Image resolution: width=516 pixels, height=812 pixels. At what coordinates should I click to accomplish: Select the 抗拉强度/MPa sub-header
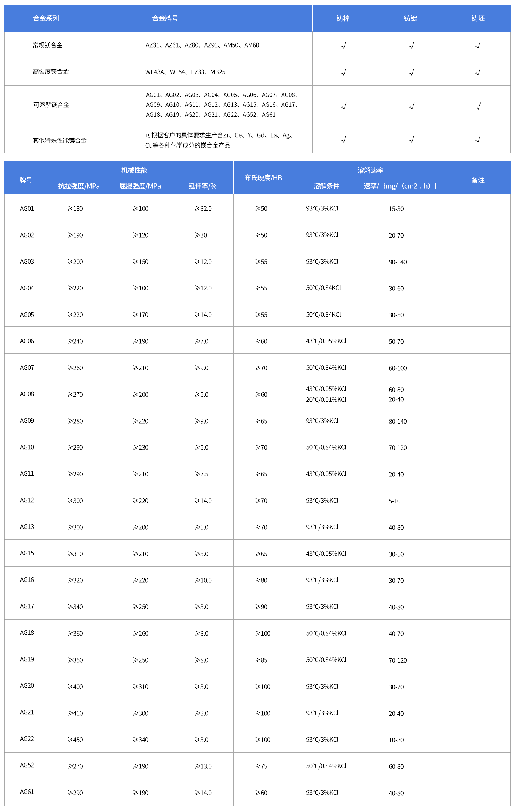coord(78,186)
